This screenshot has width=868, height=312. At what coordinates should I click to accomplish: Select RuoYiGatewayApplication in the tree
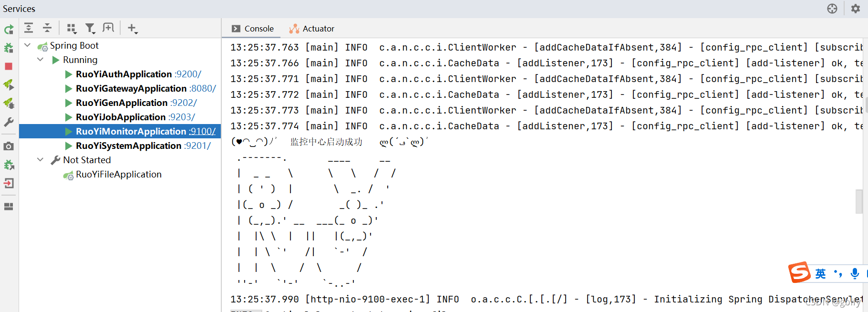[x=131, y=88]
